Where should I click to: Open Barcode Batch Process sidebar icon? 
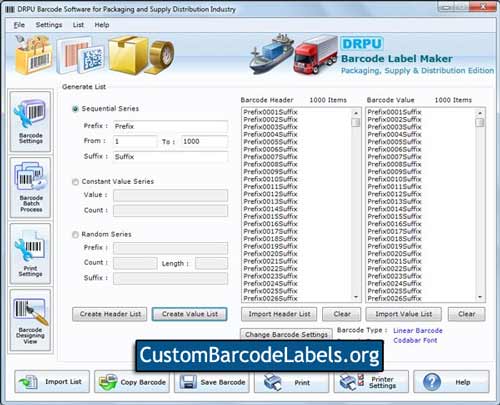tap(30, 188)
